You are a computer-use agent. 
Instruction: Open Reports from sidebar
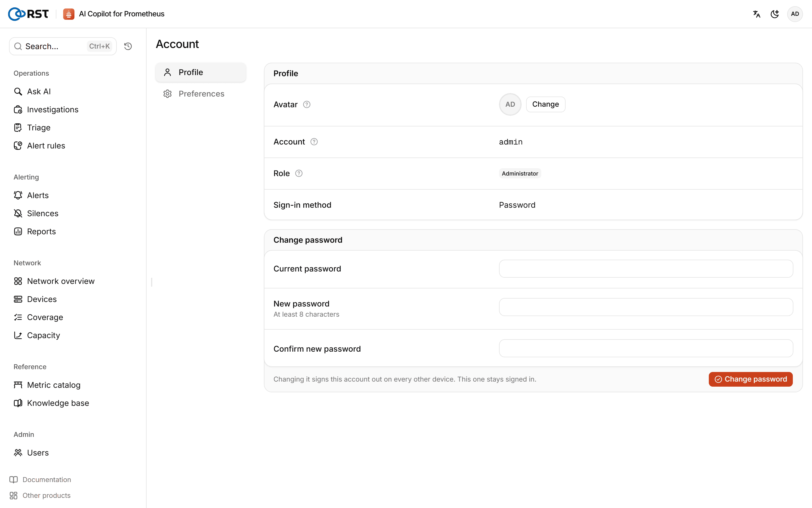coord(41,231)
